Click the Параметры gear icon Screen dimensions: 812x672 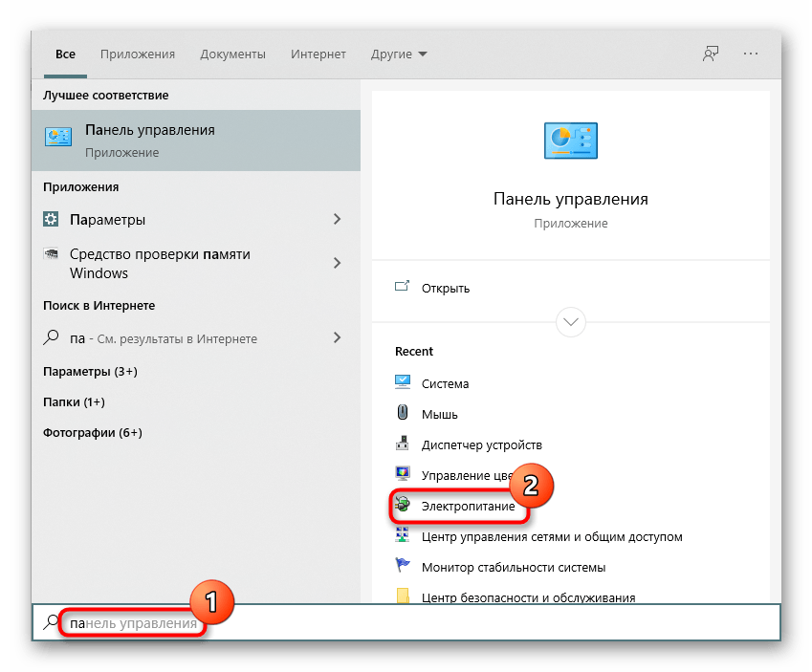pos(51,219)
